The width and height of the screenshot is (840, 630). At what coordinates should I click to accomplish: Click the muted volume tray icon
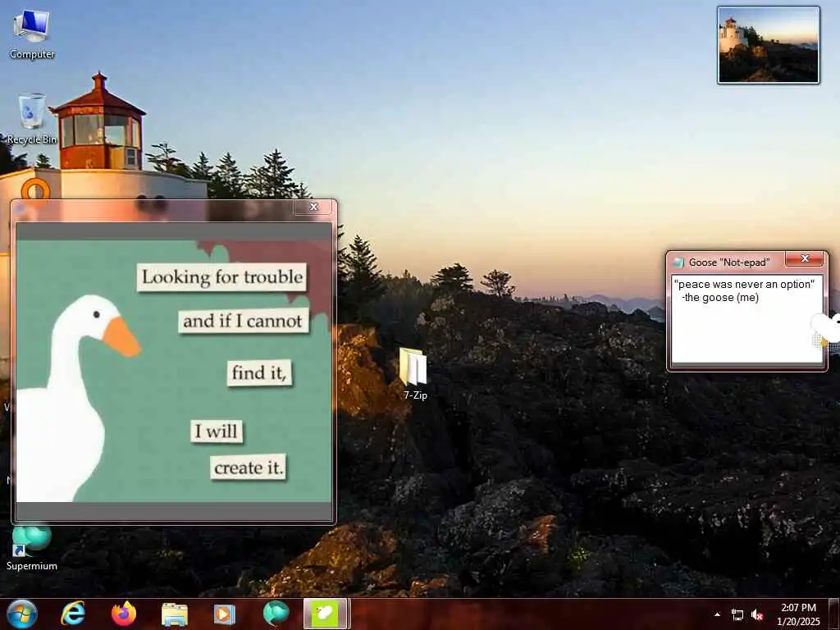coord(757,615)
